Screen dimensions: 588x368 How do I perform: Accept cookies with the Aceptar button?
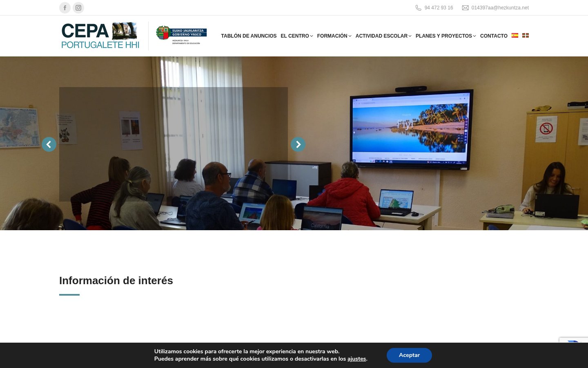point(409,355)
